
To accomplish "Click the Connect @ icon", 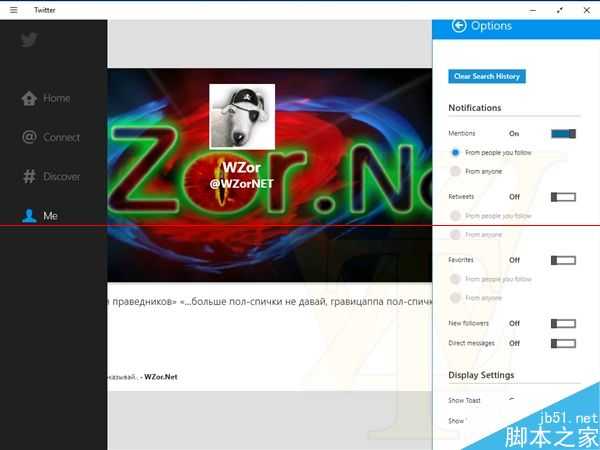I will tap(29, 137).
